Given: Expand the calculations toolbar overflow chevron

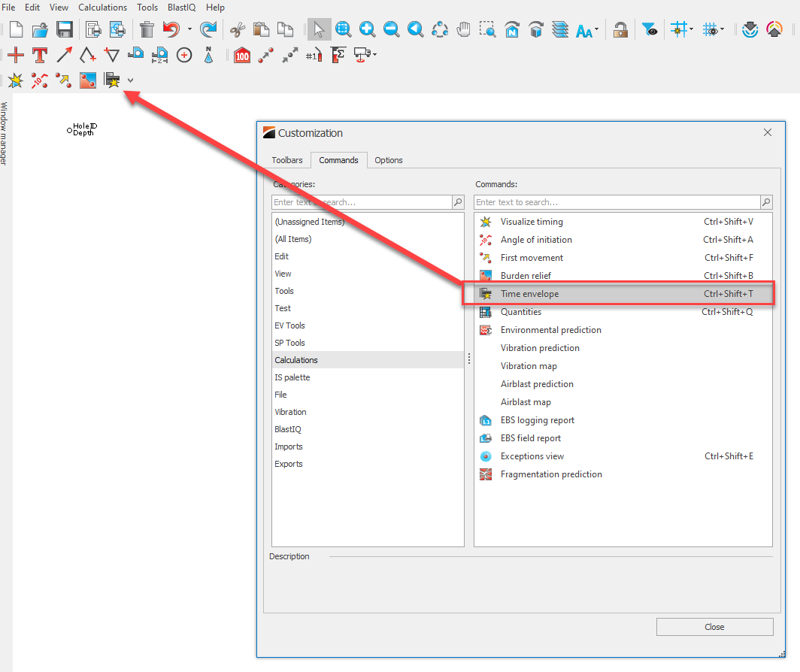Looking at the screenshot, I should tap(131, 80).
